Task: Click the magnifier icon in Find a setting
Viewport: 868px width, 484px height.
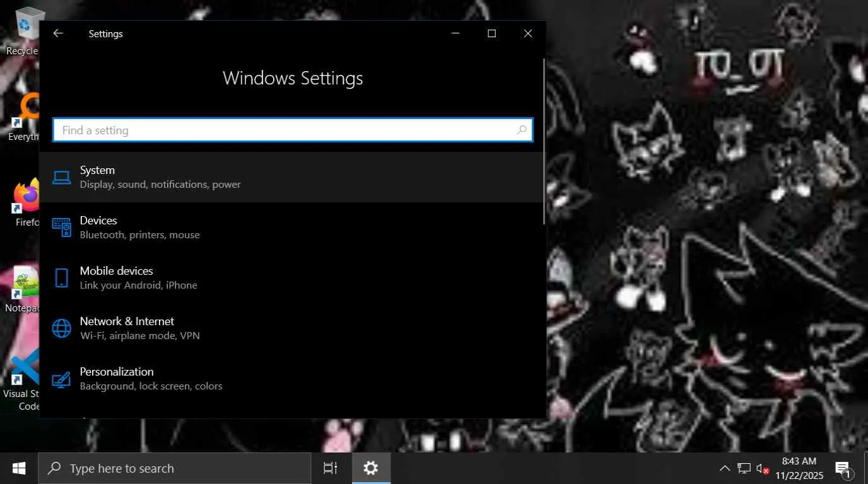Action: pyautogui.click(x=522, y=130)
